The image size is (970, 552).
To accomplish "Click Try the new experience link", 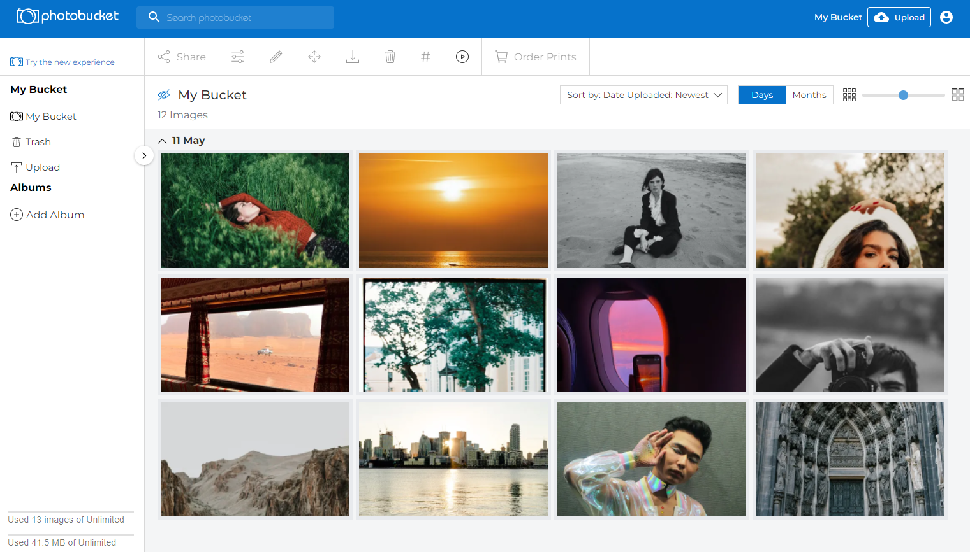I will pos(62,62).
